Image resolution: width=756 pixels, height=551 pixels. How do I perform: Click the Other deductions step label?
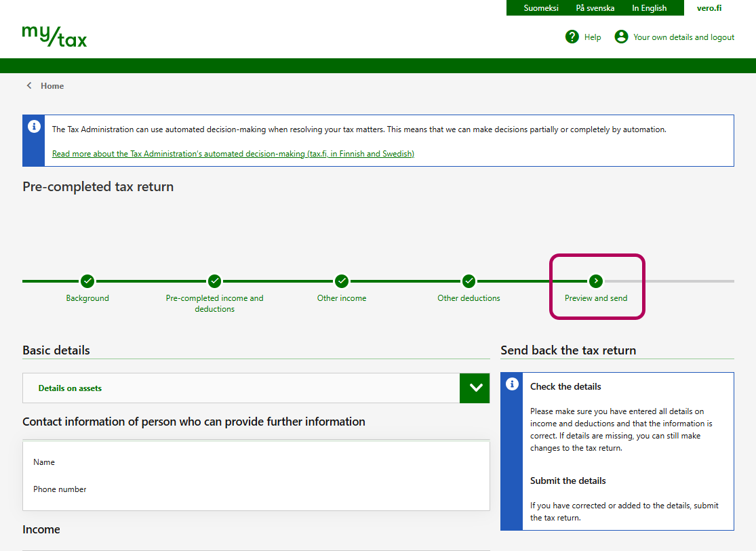tap(469, 298)
